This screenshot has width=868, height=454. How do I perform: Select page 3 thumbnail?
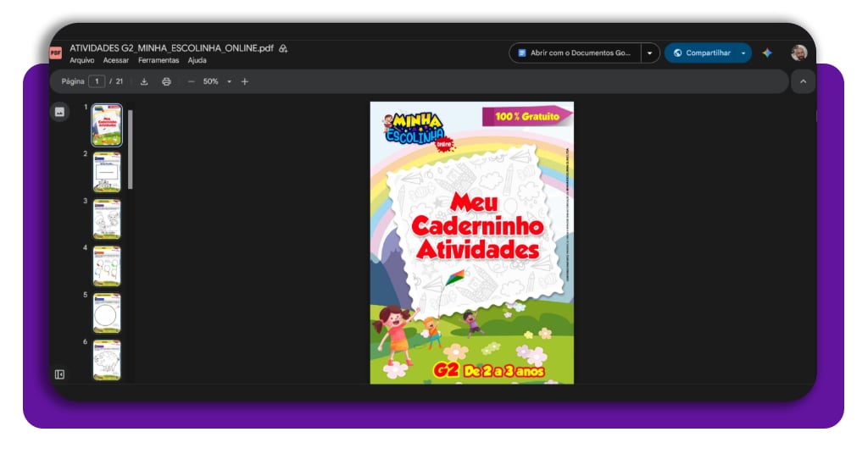(107, 219)
